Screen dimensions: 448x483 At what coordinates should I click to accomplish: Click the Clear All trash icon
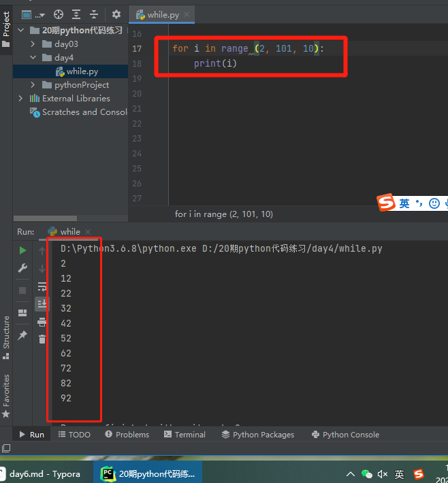click(42, 339)
